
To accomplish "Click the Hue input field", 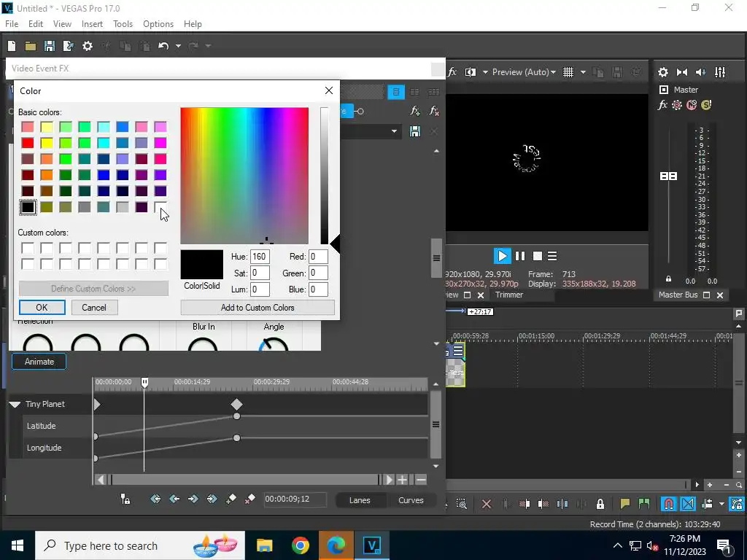I will [260, 257].
